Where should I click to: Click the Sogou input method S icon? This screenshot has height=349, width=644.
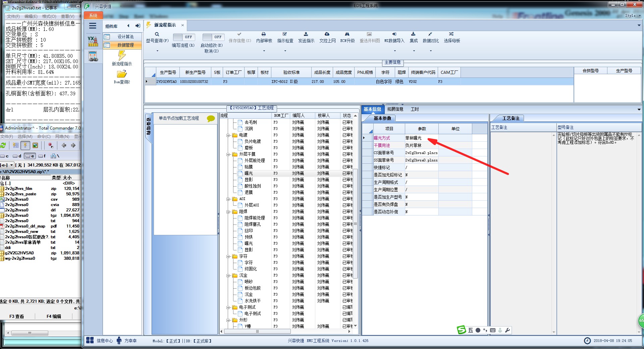coord(462,330)
